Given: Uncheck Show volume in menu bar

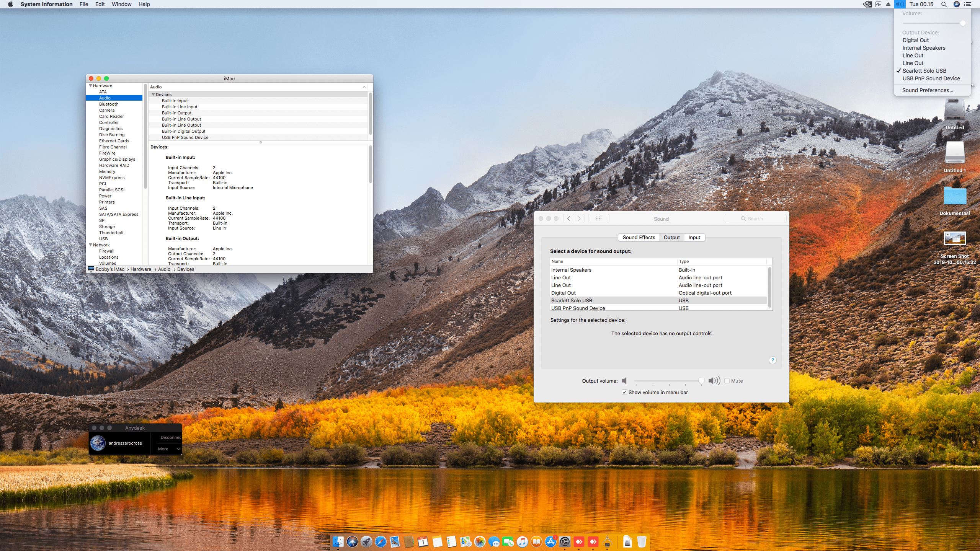Looking at the screenshot, I should [624, 392].
